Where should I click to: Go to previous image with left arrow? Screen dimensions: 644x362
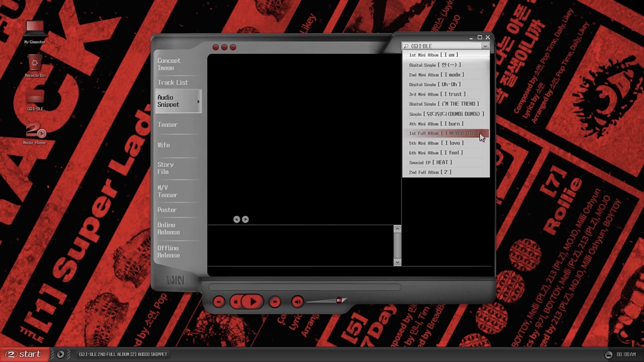coord(237,219)
